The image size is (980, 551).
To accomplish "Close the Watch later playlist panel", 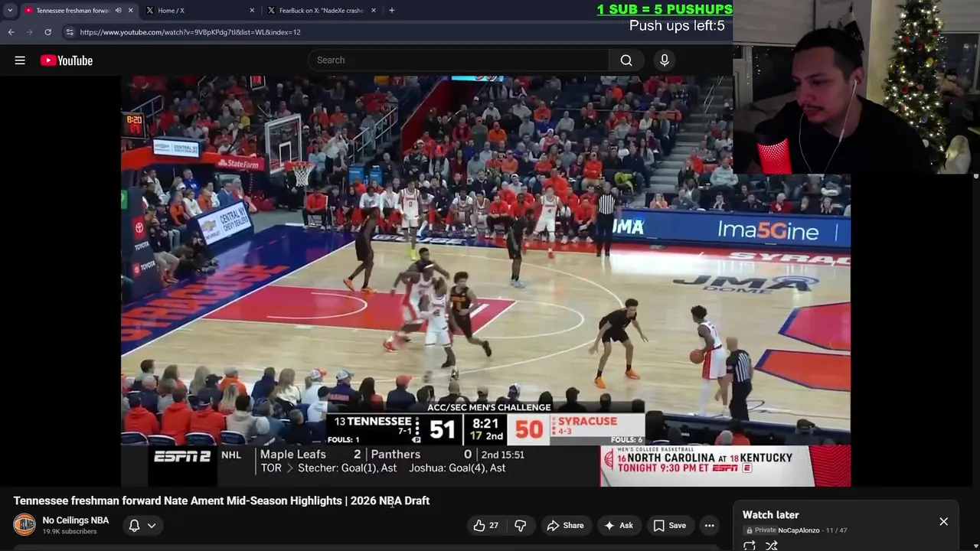I will coord(943,522).
